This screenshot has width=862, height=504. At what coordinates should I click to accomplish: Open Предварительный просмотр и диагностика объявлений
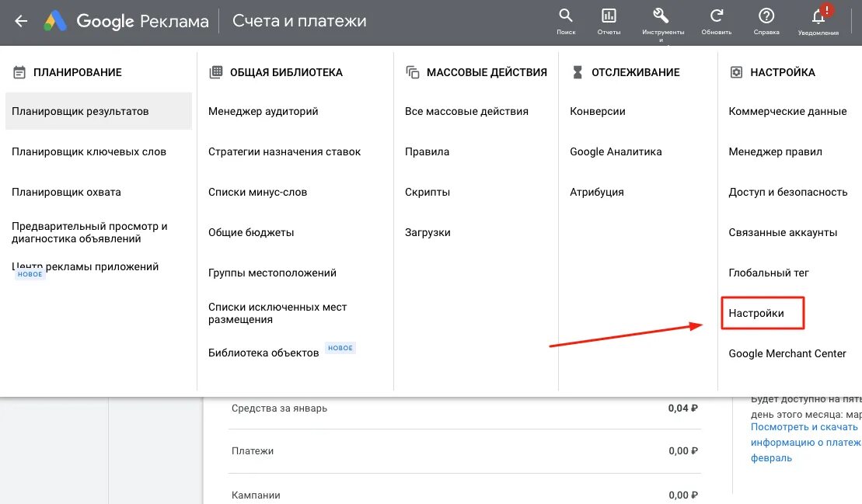pyautogui.click(x=89, y=232)
